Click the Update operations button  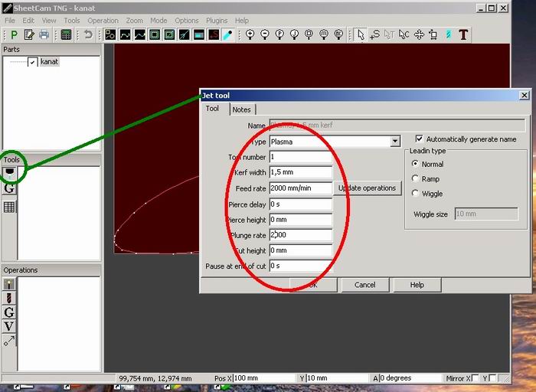(367, 188)
